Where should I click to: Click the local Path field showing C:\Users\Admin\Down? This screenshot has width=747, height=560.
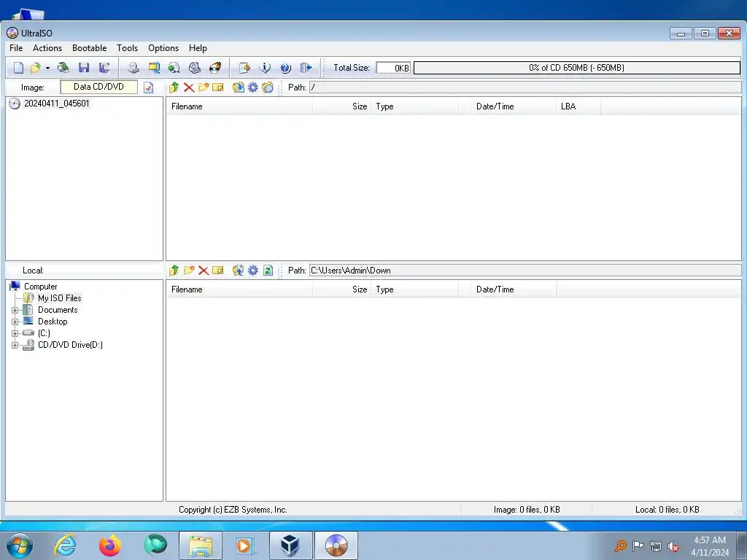point(525,271)
